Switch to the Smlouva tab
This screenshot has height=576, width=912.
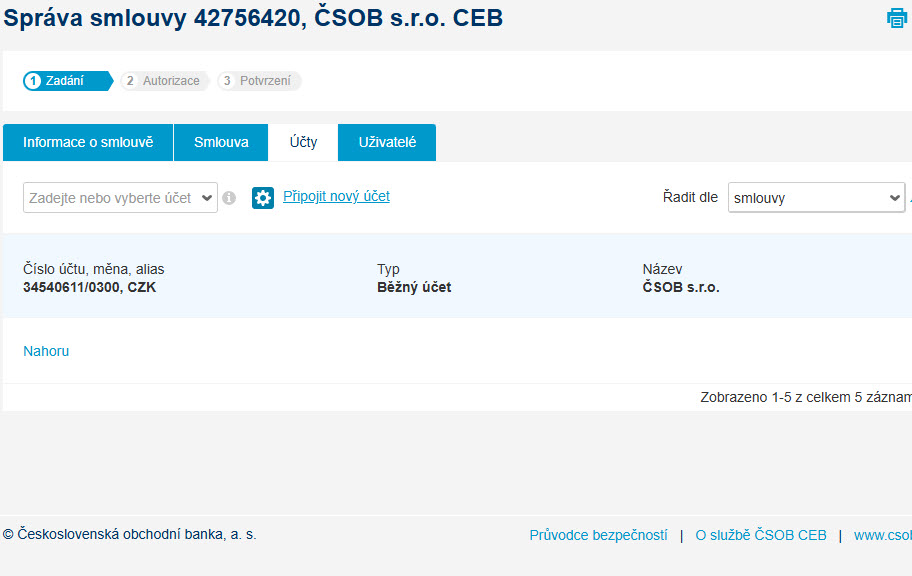(x=221, y=143)
